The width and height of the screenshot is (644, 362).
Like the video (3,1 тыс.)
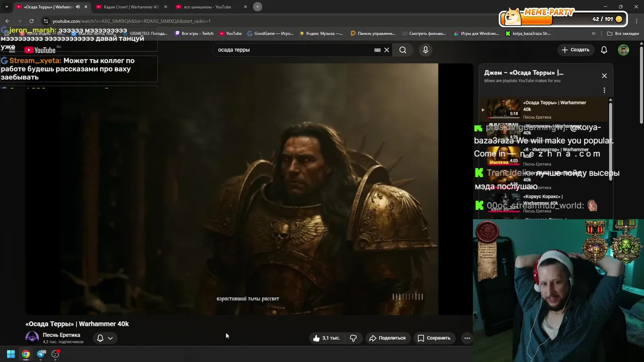coord(326,338)
